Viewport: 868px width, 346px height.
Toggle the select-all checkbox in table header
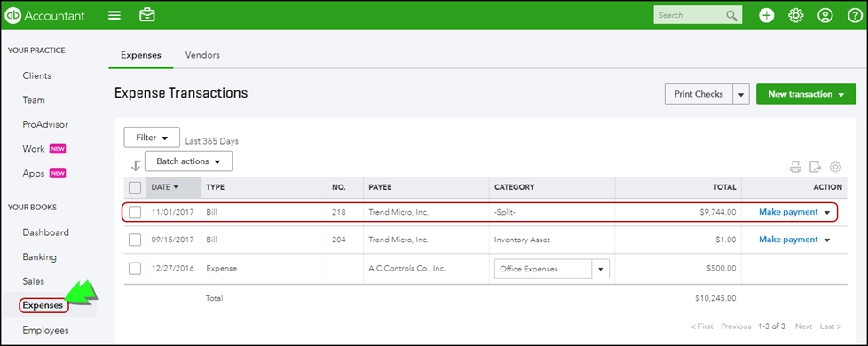click(135, 188)
